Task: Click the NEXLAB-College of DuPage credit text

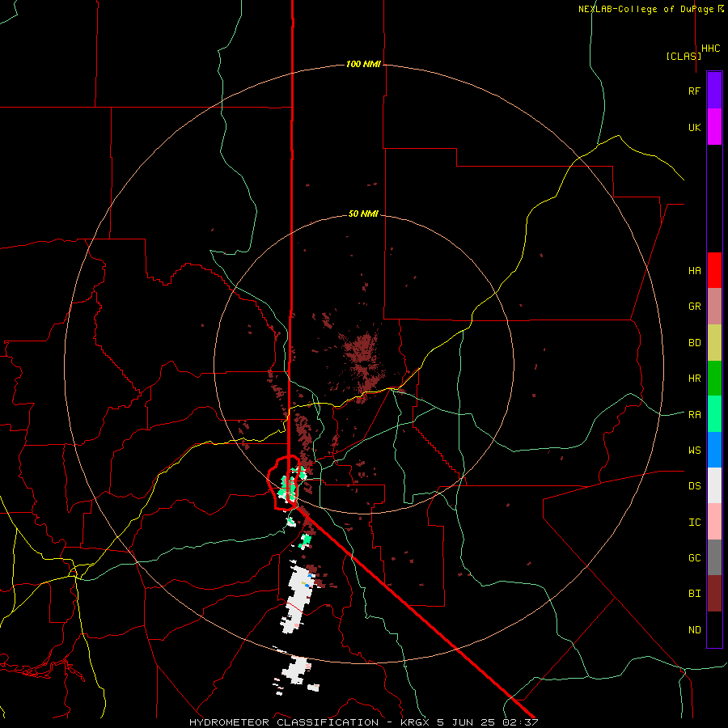Action: coord(650,9)
